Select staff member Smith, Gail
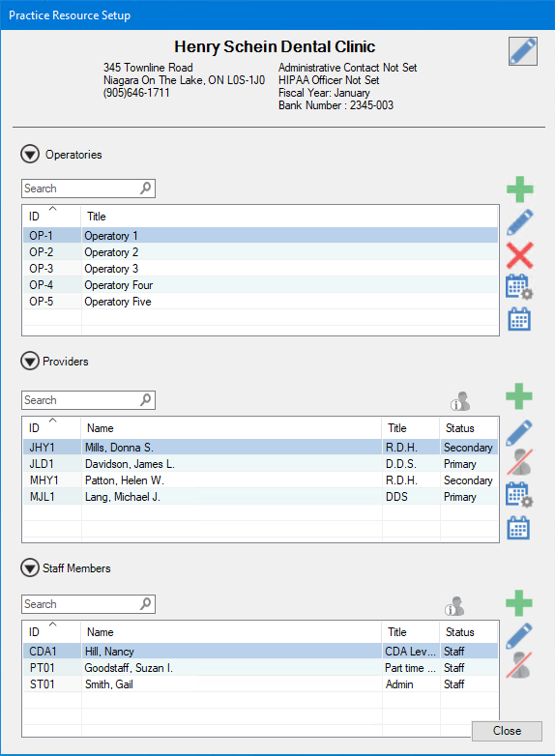 (260, 684)
